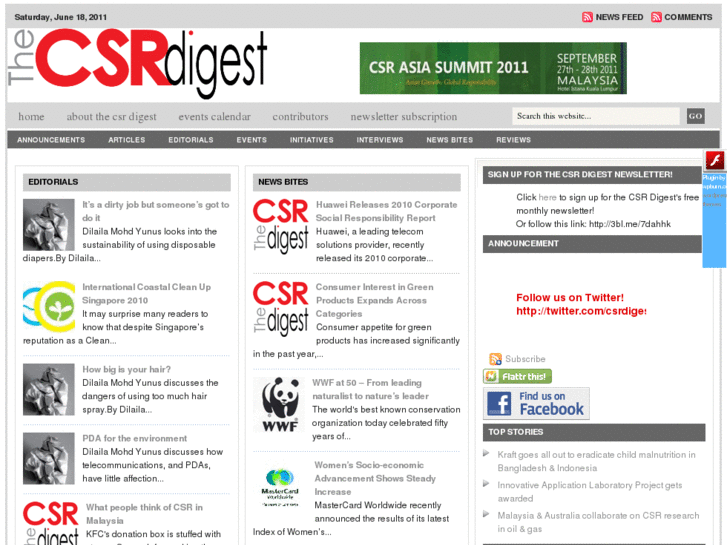Open the Flash plugin icon at right edge

pyautogui.click(x=714, y=161)
